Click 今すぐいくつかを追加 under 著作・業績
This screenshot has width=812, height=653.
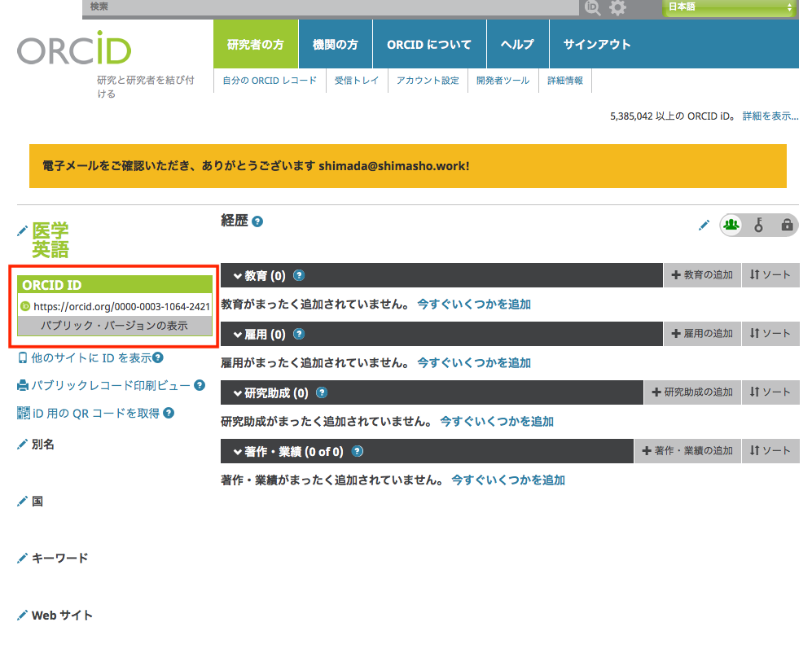(x=508, y=480)
